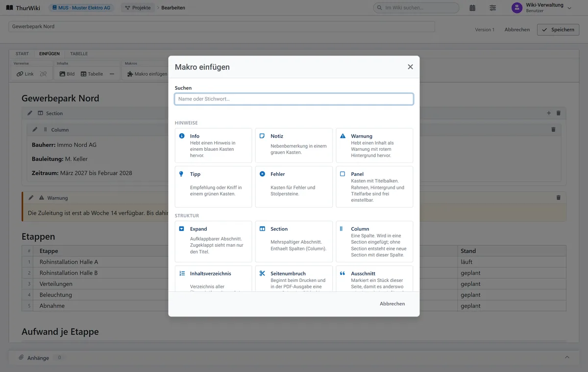Image resolution: width=588 pixels, height=372 pixels.
Task: Choose the Info macro card
Action: [214, 145]
